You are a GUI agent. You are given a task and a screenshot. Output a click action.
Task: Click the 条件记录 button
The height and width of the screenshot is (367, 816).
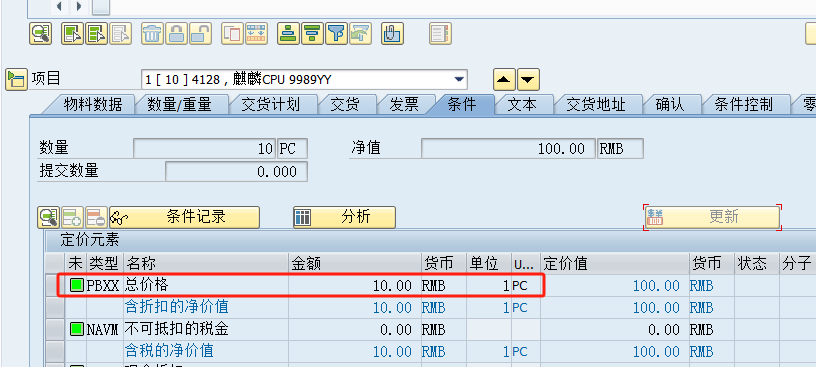184,218
